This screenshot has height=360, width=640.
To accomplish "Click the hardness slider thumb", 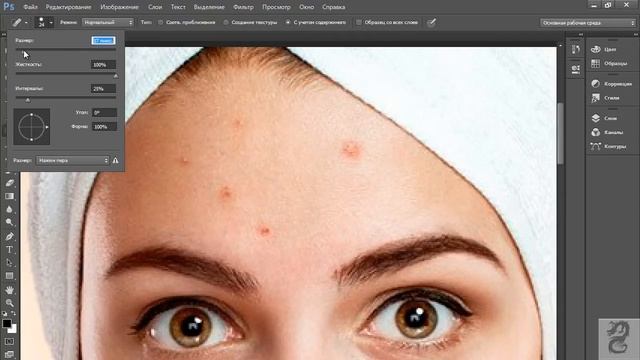I will click(116, 76).
